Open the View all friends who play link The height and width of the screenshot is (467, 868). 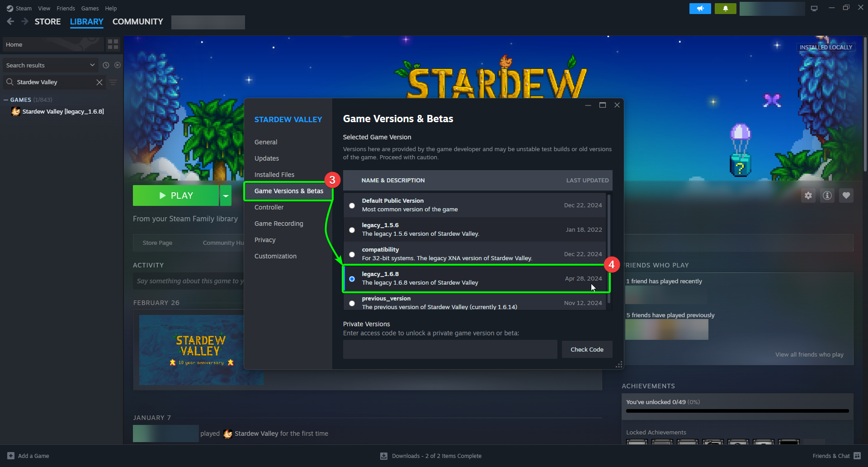(x=809, y=354)
